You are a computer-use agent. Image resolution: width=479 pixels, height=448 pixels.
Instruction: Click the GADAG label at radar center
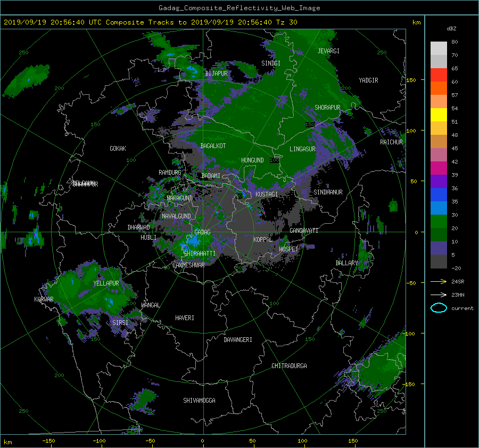coord(202,232)
